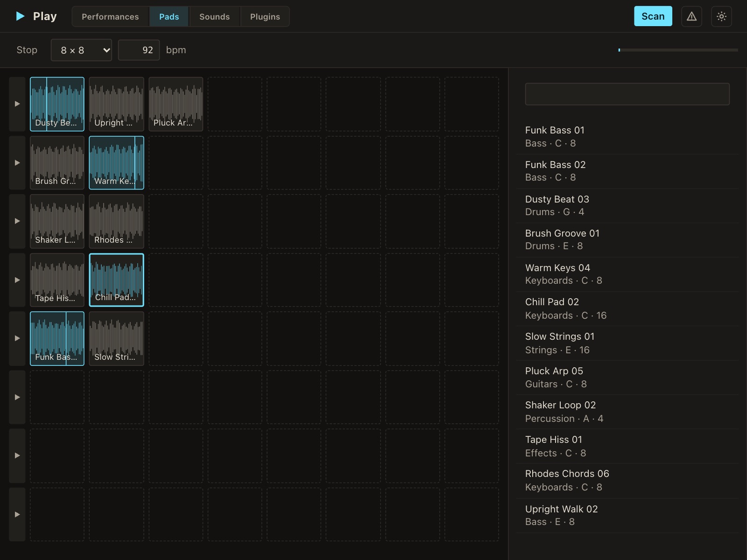This screenshot has height=560, width=747.
Task: Select Funk Bass 01 in sound list
Action: point(627,137)
